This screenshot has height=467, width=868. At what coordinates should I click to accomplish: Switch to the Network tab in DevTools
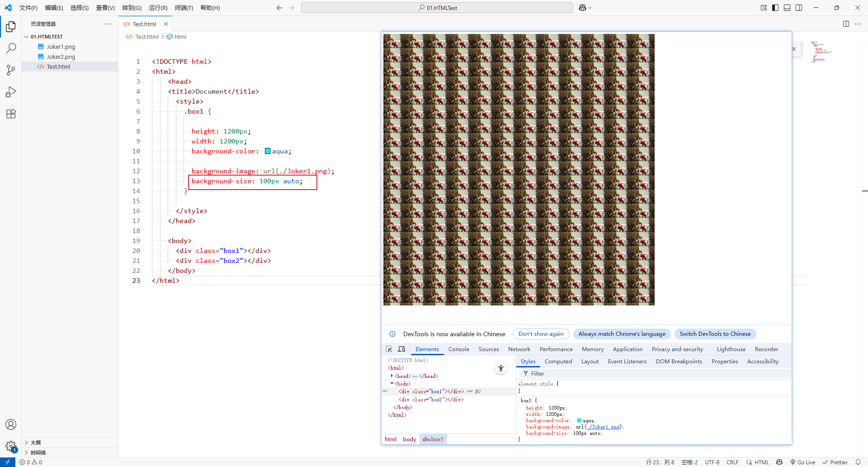click(519, 349)
